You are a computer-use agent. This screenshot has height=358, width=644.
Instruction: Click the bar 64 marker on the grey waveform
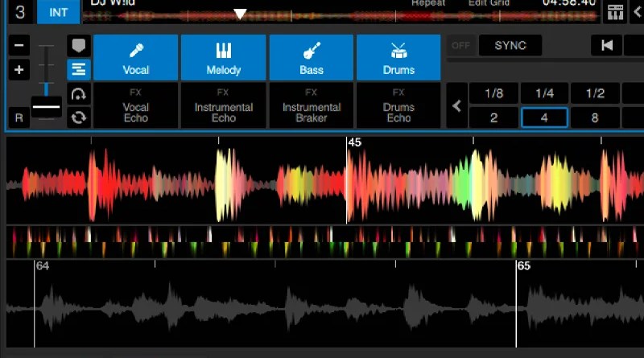click(43, 266)
